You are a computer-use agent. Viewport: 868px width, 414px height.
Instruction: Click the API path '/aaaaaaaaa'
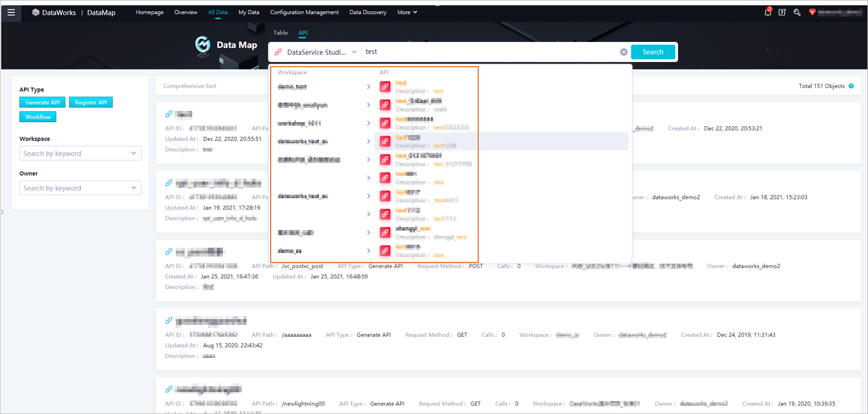(296, 335)
